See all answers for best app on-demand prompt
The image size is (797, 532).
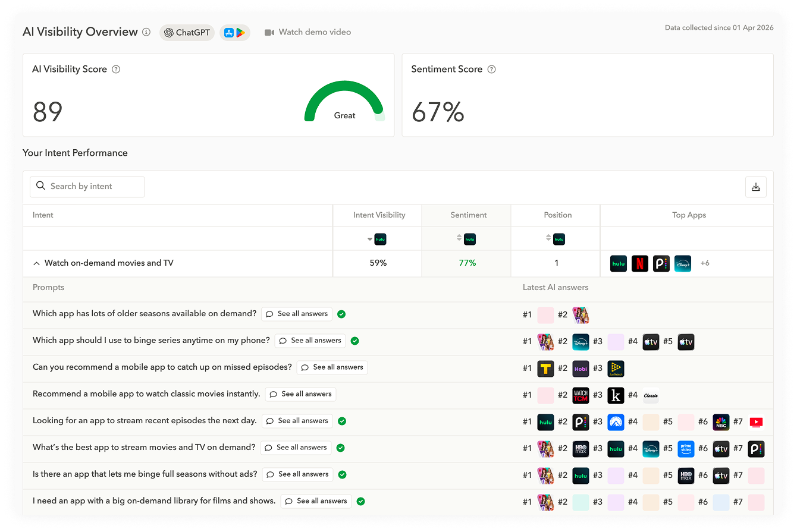(296, 448)
